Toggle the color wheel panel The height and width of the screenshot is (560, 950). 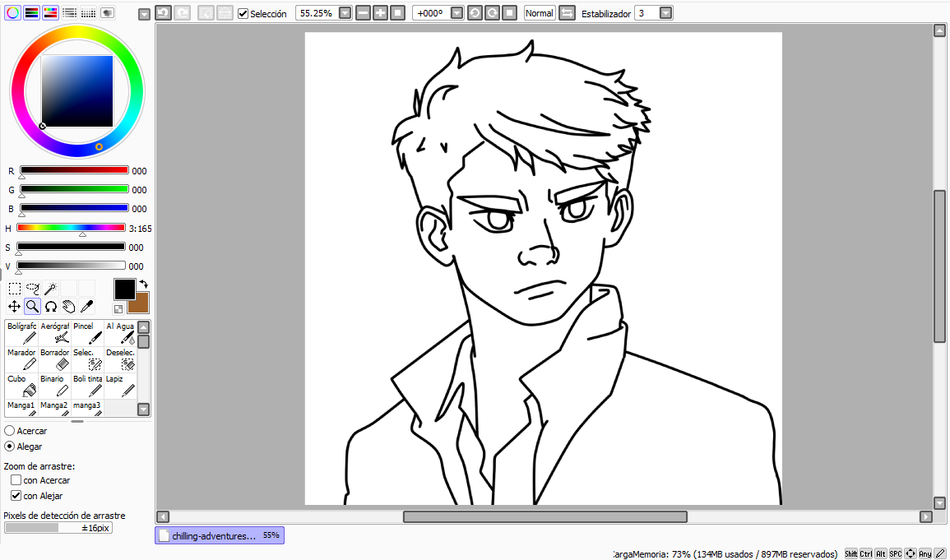pyautogui.click(x=12, y=12)
